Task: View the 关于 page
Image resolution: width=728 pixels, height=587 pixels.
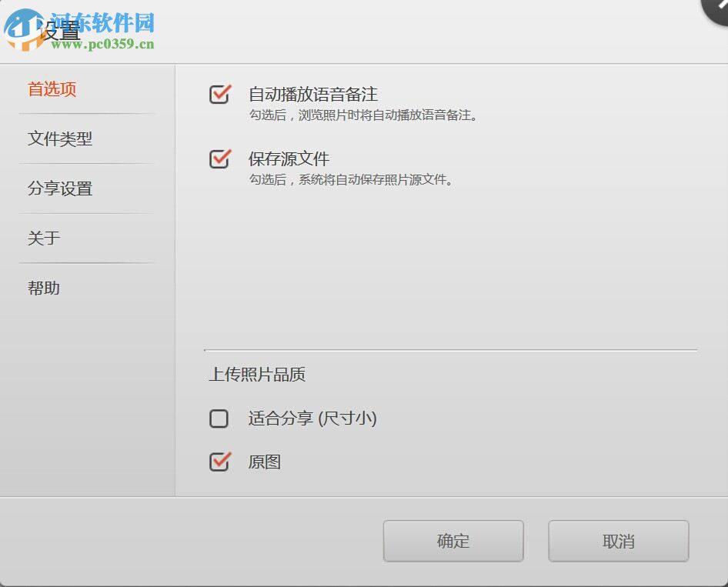Action: pos(43,238)
